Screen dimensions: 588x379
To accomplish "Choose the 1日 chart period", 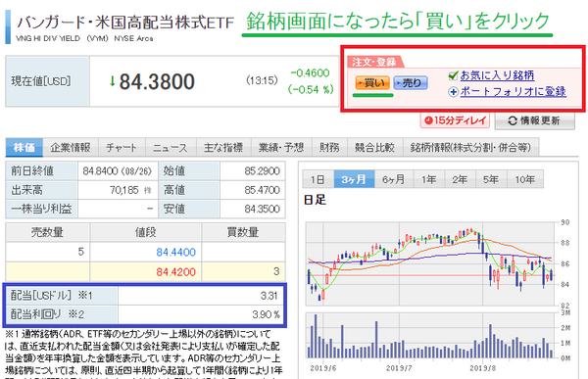I will pyautogui.click(x=318, y=179).
